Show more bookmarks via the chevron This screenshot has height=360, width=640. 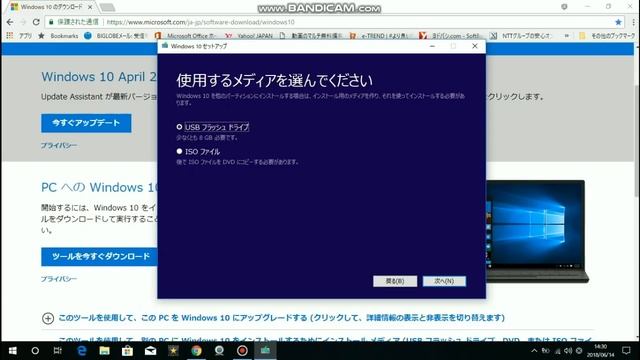click(x=567, y=36)
